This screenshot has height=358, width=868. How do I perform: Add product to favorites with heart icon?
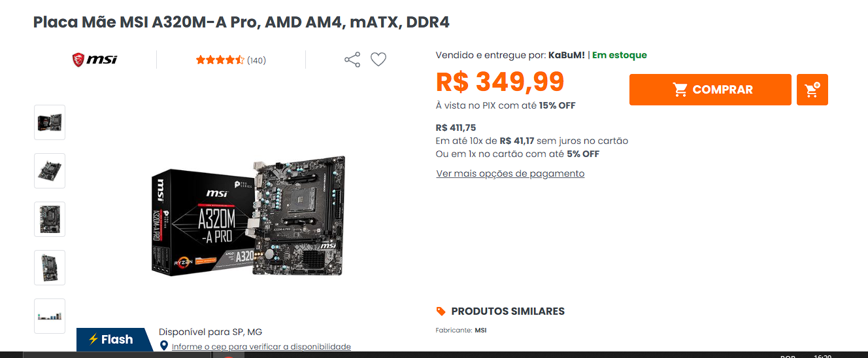click(378, 60)
